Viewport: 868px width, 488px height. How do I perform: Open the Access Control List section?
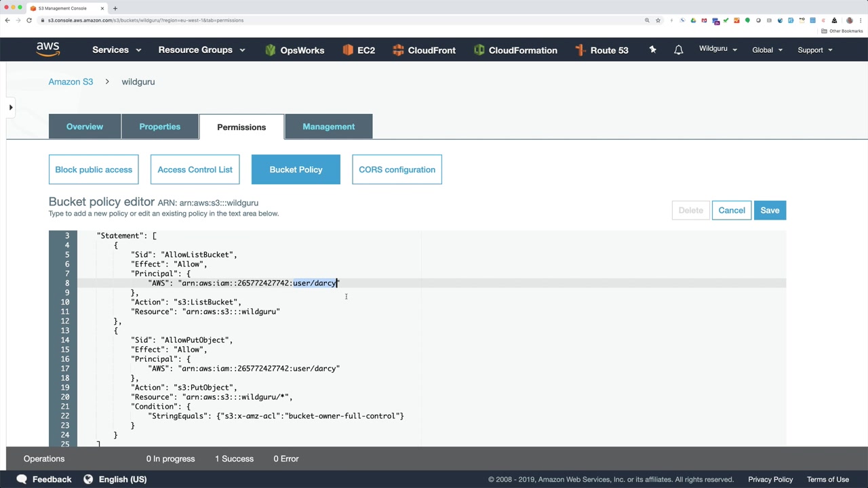coord(195,169)
